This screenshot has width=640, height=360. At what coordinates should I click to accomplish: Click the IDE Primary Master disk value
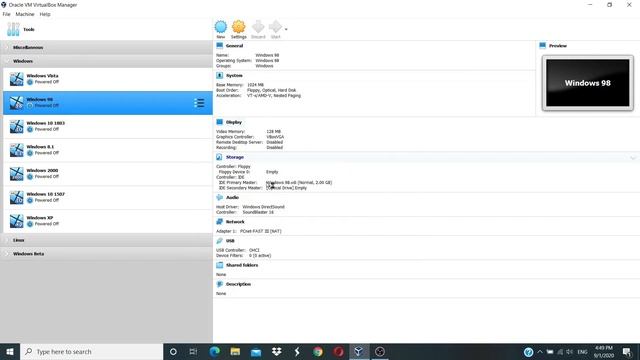[299, 183]
